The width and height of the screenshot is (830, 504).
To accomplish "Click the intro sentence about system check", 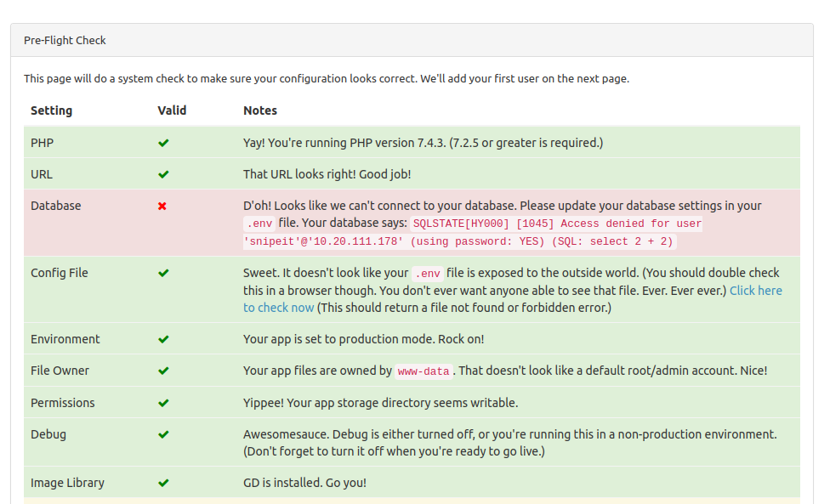I will 326,78.
